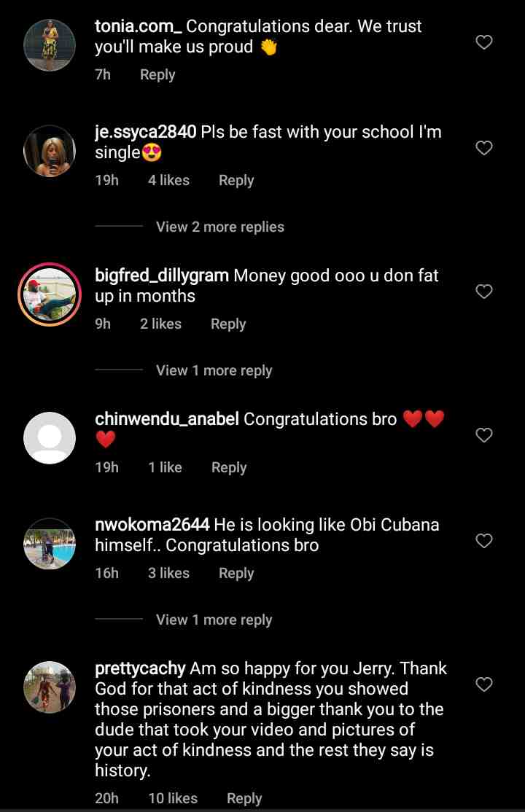
Task: Tap the heart beside prettycachy's comment
Action: click(484, 685)
